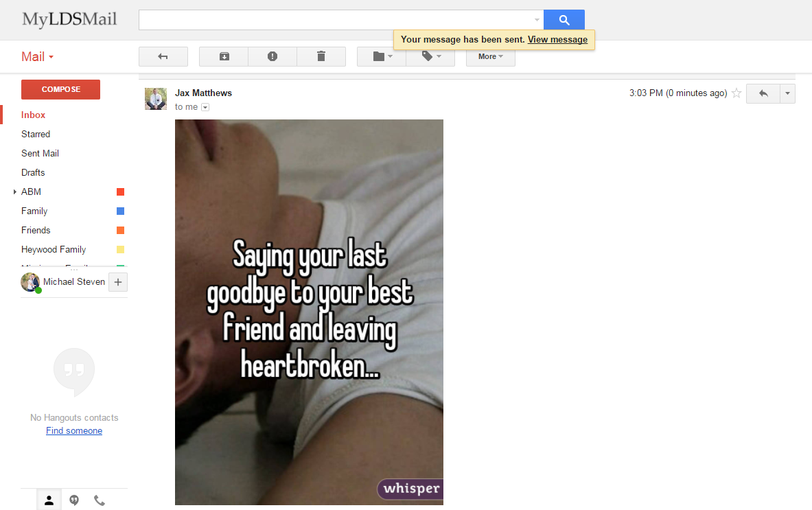
Task: Click Friends orange color swatch
Action: click(121, 230)
